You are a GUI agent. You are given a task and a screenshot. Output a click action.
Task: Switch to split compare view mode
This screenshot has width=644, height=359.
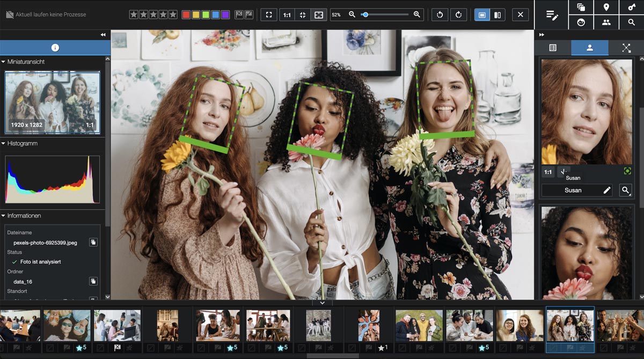[497, 14]
